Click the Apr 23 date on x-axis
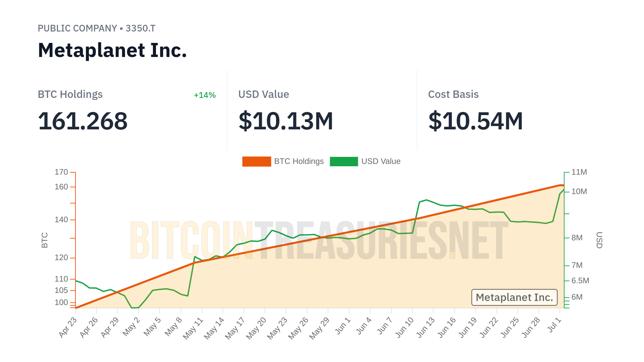Image resolution: width=644 pixels, height=362 pixels. [68, 327]
